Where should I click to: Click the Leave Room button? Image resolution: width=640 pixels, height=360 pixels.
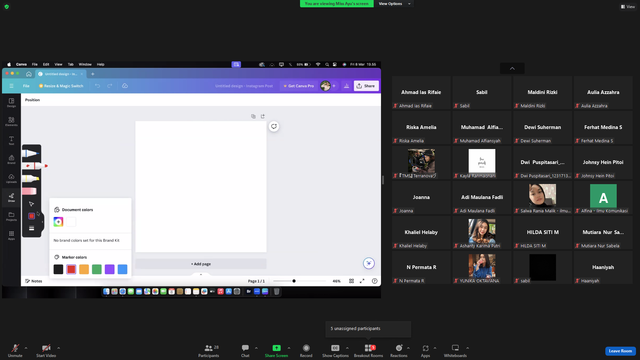[620, 351]
